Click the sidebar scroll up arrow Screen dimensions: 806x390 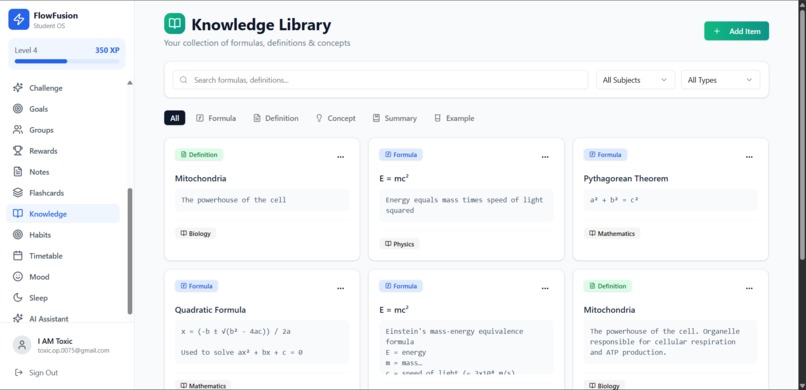(x=130, y=83)
